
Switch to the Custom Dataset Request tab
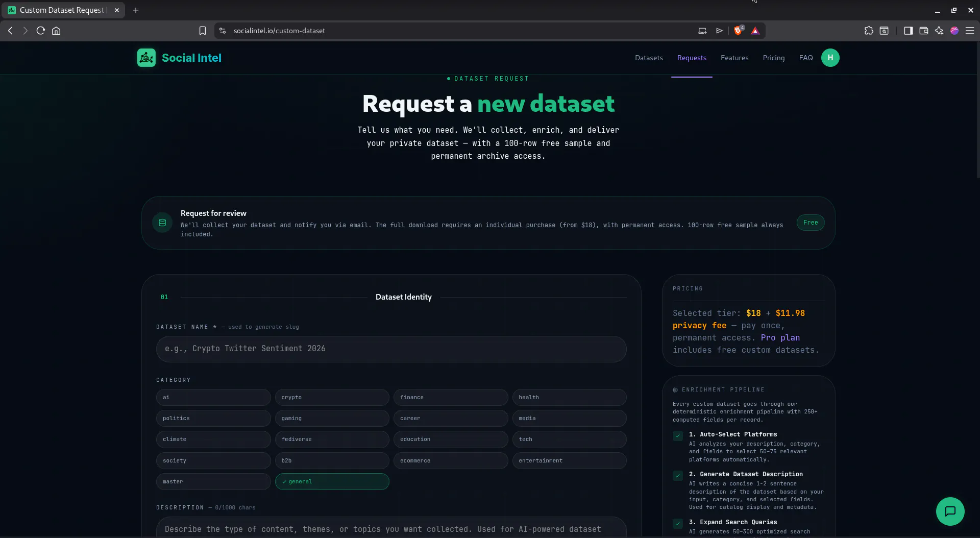[62, 10]
